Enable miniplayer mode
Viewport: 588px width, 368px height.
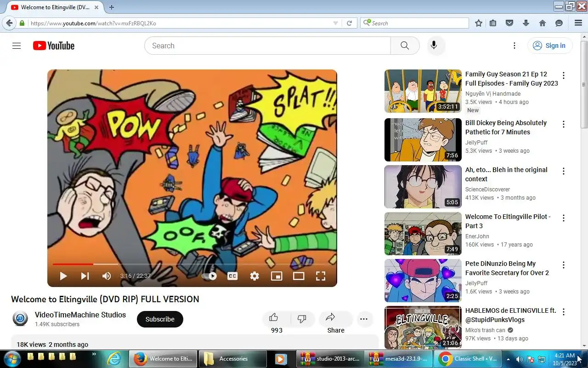click(277, 276)
